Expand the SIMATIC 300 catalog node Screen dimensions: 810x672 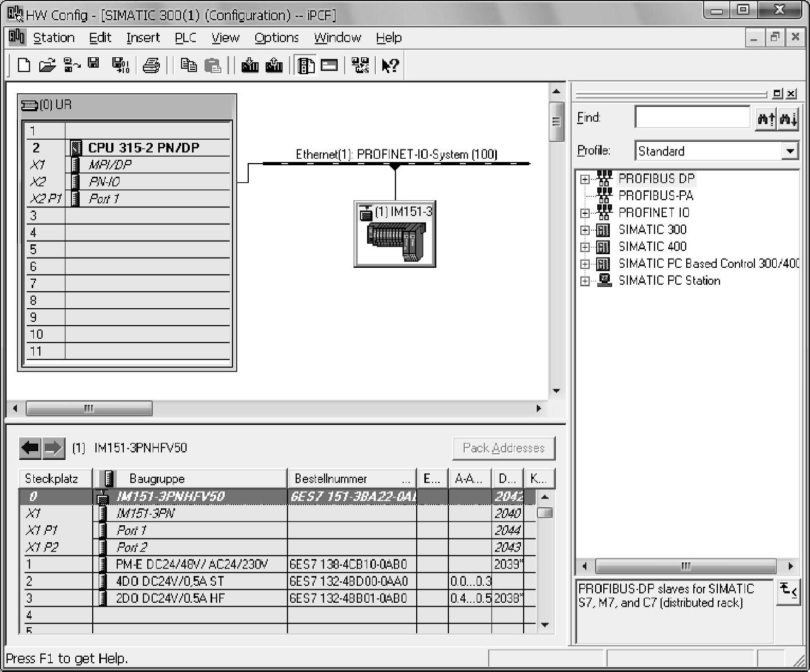[585, 230]
